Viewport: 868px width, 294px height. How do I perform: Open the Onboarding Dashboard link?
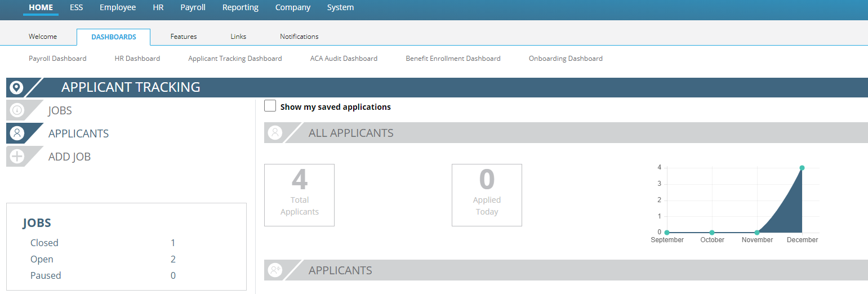566,59
